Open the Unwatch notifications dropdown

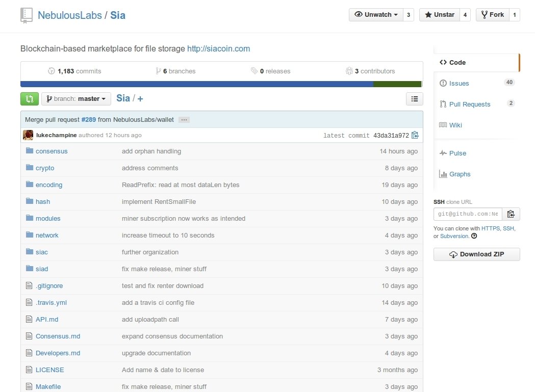pos(376,15)
